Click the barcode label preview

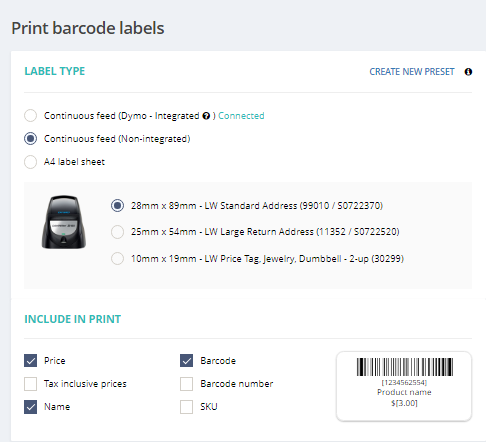coord(404,386)
